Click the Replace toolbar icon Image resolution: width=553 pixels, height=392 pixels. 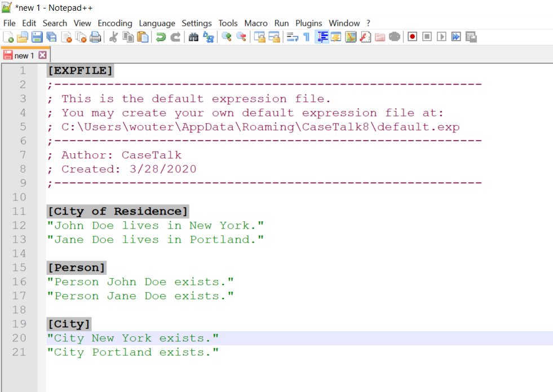209,37
